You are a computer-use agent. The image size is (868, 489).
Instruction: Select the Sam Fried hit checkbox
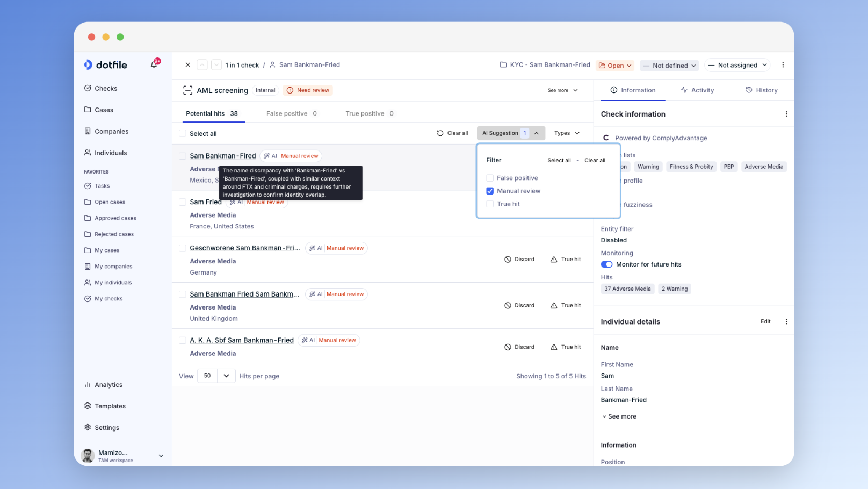tap(183, 203)
